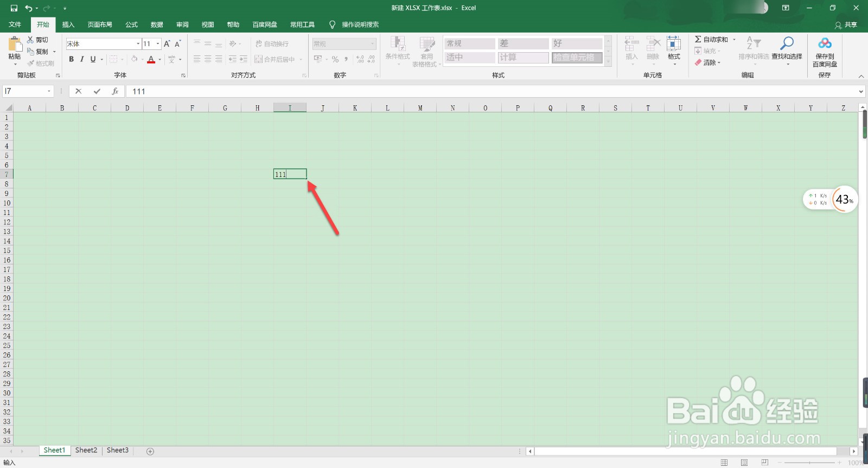Expand the AutoSum (自动求和) dropdown arrow
This screenshot has height=468, width=868.
[734, 39]
